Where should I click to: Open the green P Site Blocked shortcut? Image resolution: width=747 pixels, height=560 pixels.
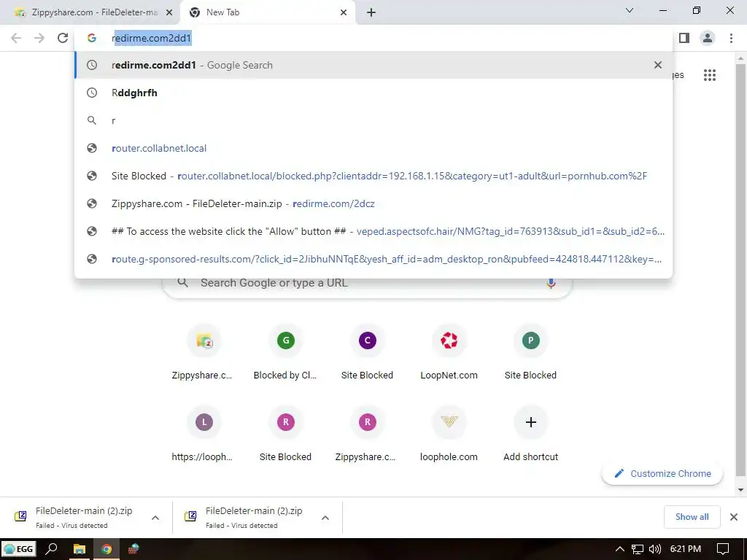click(x=530, y=351)
